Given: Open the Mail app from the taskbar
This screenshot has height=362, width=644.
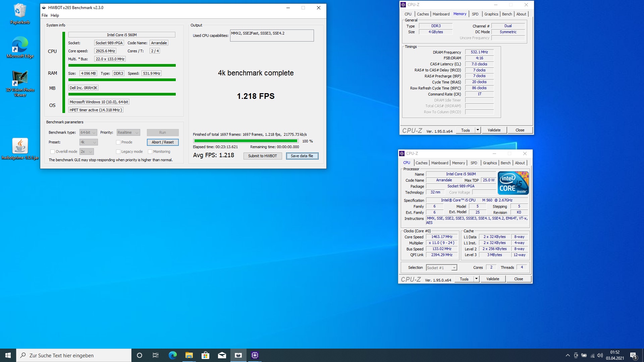Looking at the screenshot, I should [x=222, y=355].
